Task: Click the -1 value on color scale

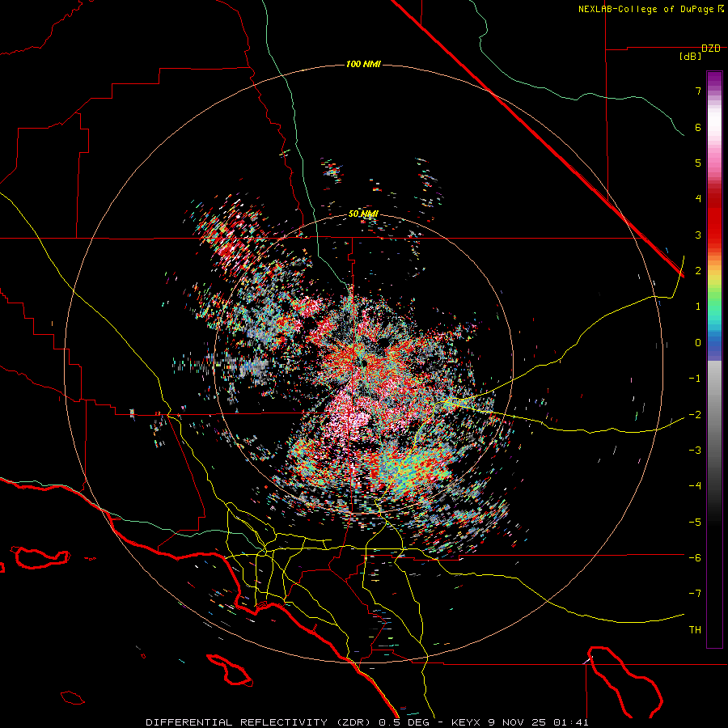Action: click(695, 379)
